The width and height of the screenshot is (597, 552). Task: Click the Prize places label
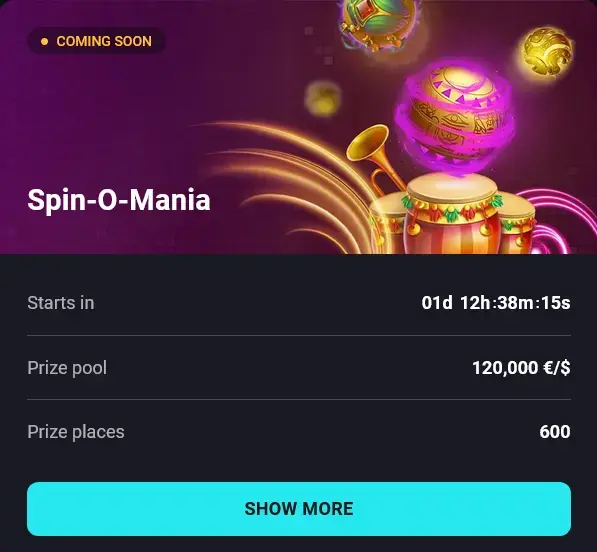click(76, 432)
